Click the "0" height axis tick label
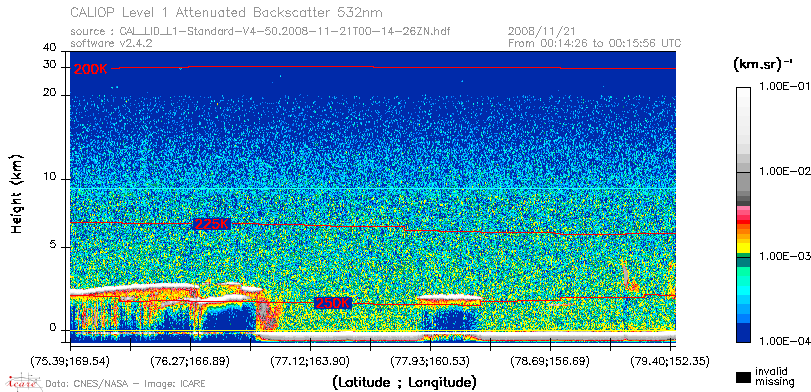 coord(53,328)
